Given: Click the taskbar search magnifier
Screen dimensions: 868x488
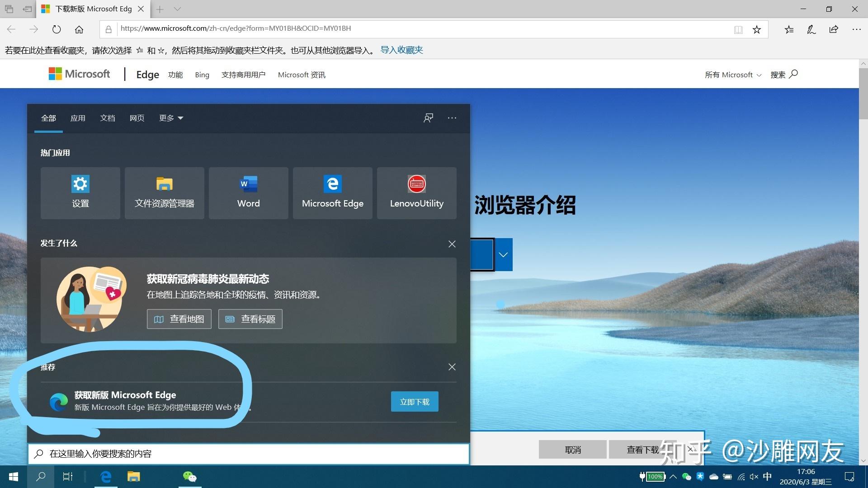Looking at the screenshot, I should point(41,477).
